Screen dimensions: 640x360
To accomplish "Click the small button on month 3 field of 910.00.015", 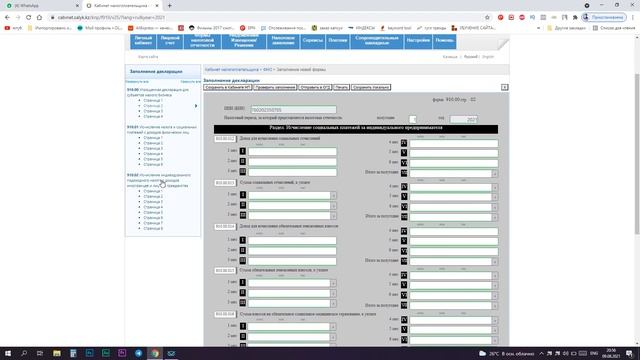I will coord(333,303).
